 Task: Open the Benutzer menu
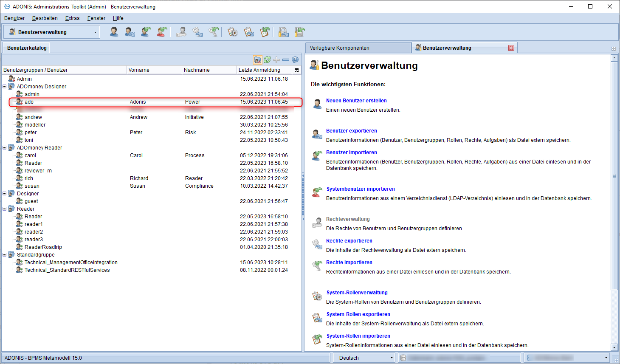pyautogui.click(x=14, y=18)
